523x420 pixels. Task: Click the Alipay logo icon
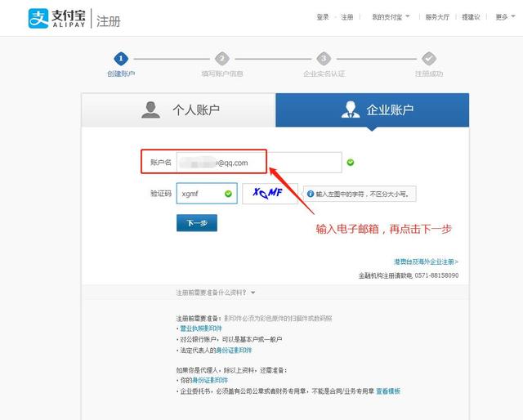coord(38,19)
